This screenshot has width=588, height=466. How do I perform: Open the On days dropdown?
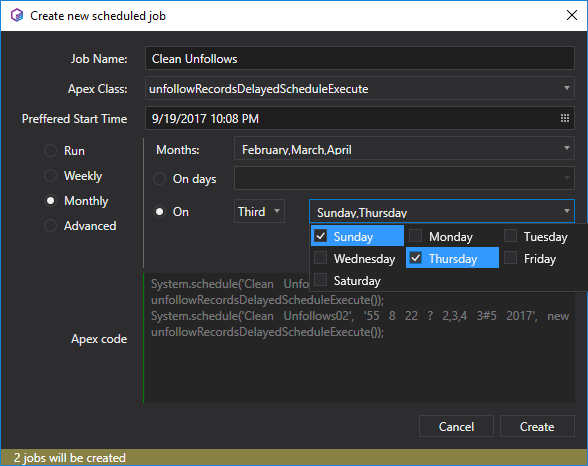pos(404,178)
